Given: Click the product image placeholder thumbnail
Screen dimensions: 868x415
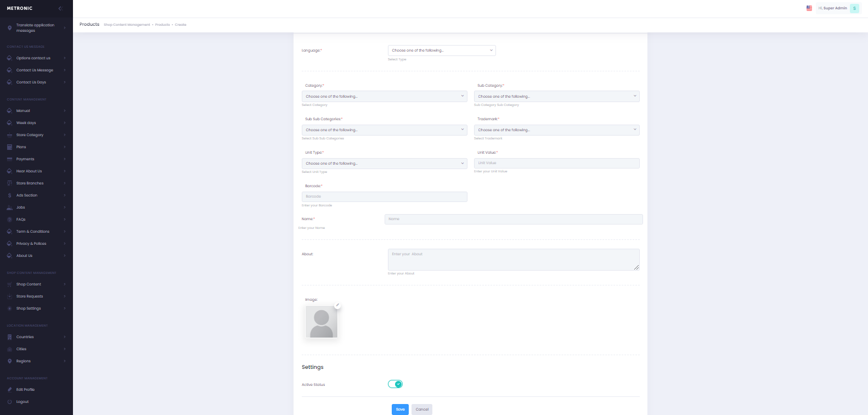Looking at the screenshot, I should pyautogui.click(x=322, y=322).
